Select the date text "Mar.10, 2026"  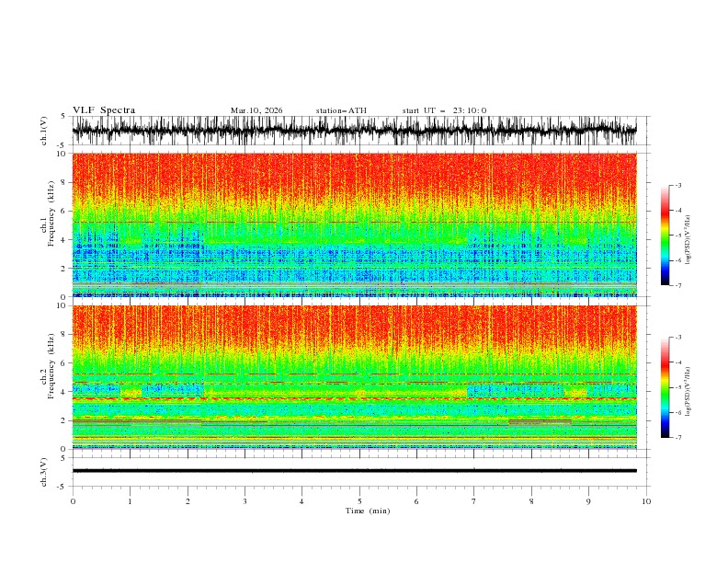coord(256,110)
